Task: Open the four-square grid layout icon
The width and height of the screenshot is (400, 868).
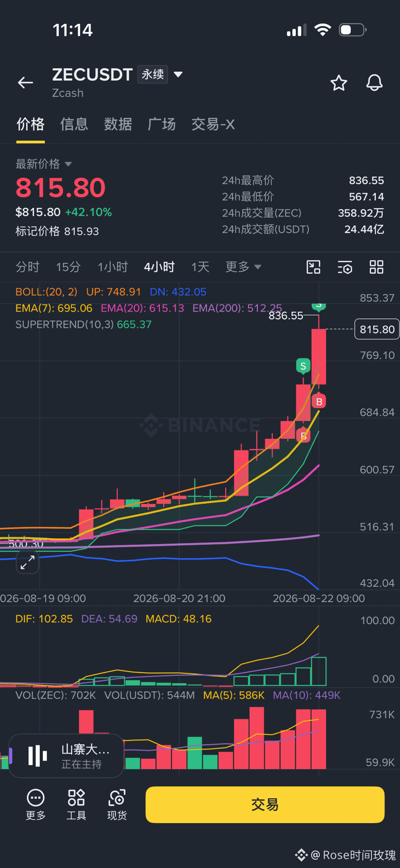Action: click(x=376, y=267)
